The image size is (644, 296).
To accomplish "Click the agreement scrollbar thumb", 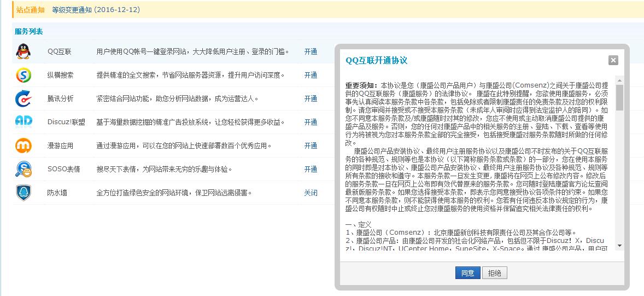I will 620,98.
